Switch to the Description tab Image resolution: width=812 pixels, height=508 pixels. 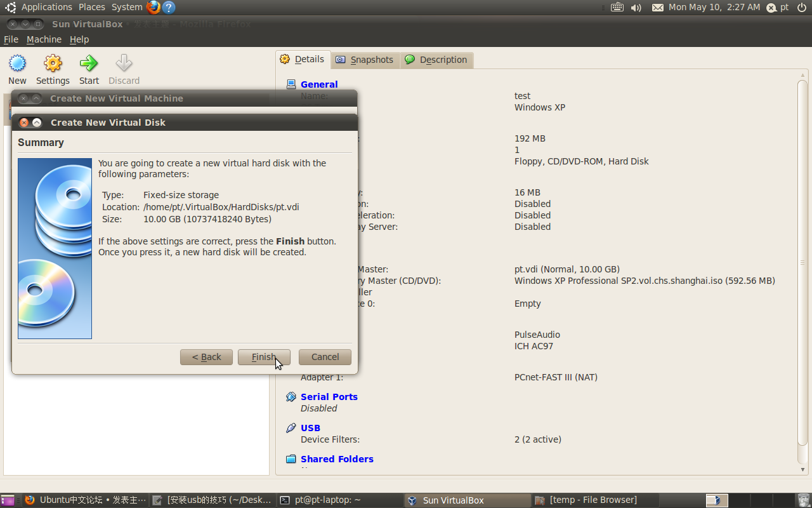pyautogui.click(x=436, y=60)
